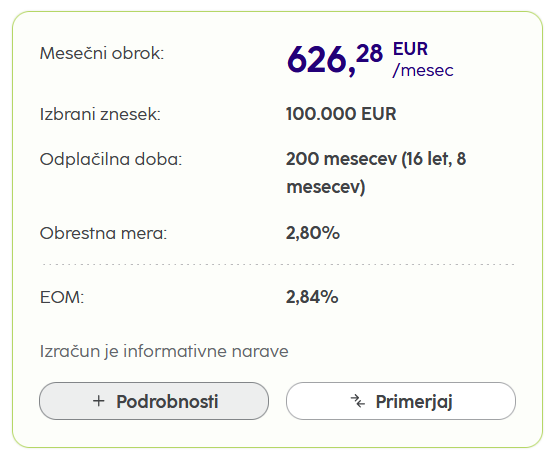Image resolution: width=554 pixels, height=467 pixels.
Task: Select the 100.000 EUR amount value
Action: coord(341,114)
